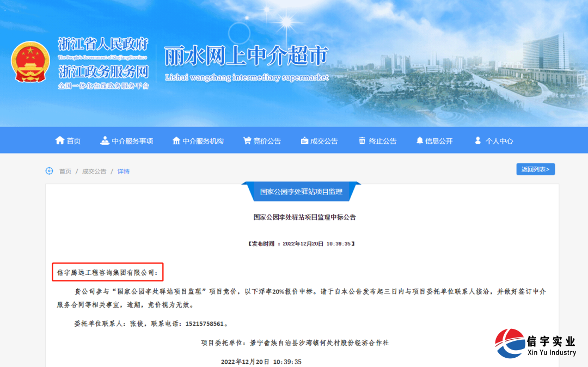Click the circular icon at breadcrumb start
The image size is (588, 367).
coord(49,171)
